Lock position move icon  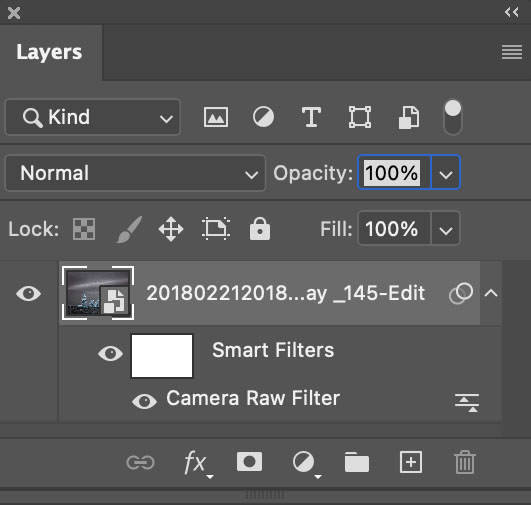coord(171,229)
